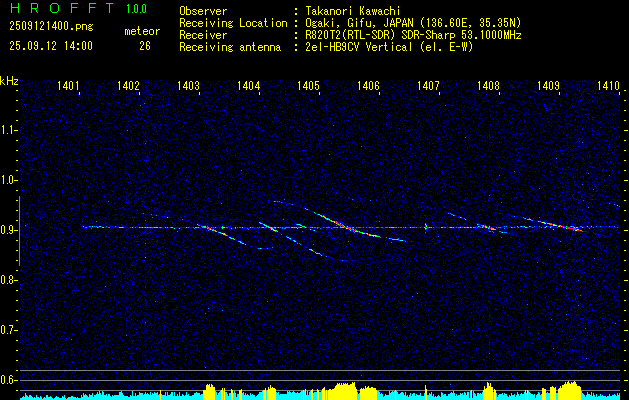Click the 'meteor' label
The image size is (629, 400).
click(x=142, y=31)
